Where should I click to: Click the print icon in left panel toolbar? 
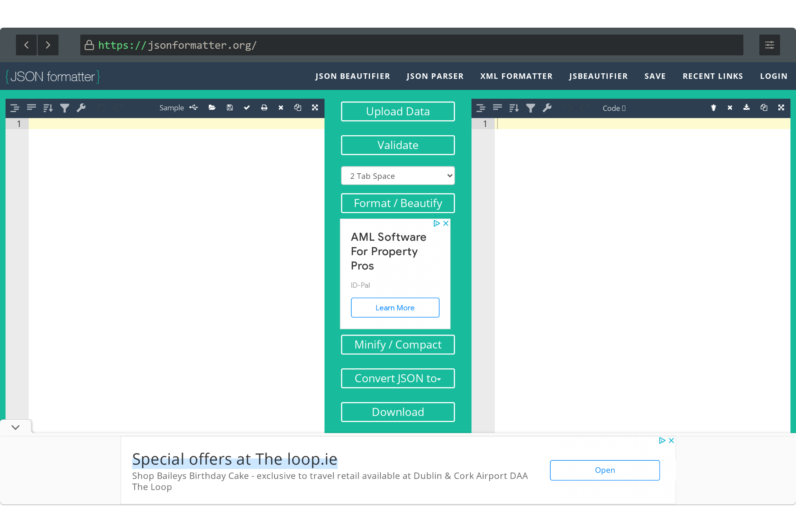(x=264, y=108)
